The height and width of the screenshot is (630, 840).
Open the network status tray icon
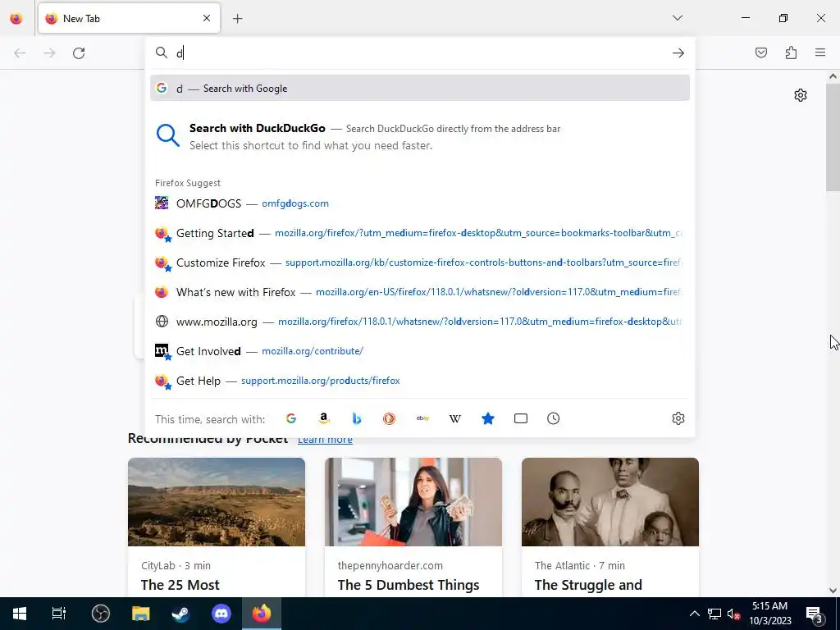[x=714, y=614]
